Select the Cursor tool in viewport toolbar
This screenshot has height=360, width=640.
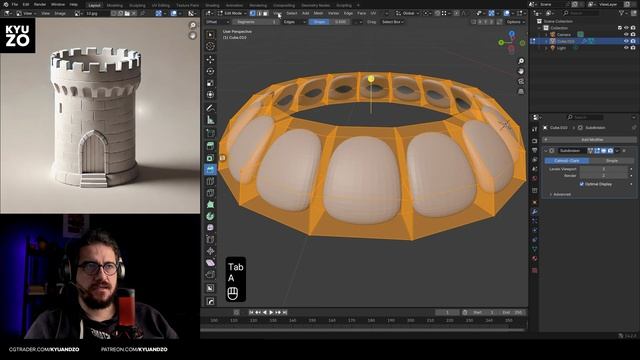pos(210,47)
